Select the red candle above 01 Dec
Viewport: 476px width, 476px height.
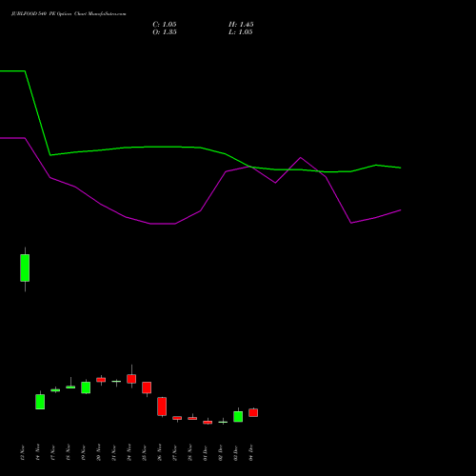[x=208, y=422]
